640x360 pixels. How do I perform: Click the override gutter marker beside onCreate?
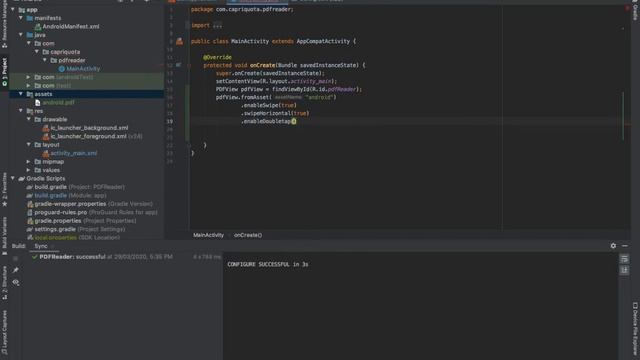click(178, 65)
